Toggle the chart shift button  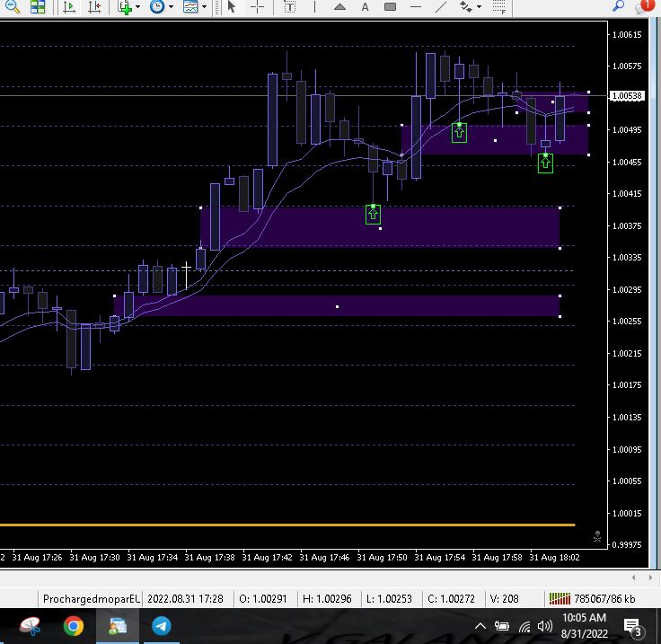93,7
